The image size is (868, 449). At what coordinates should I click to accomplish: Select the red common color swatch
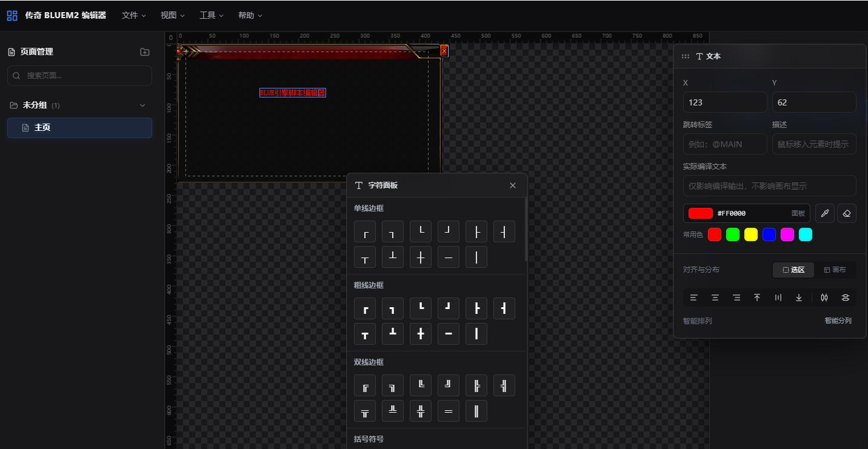715,234
